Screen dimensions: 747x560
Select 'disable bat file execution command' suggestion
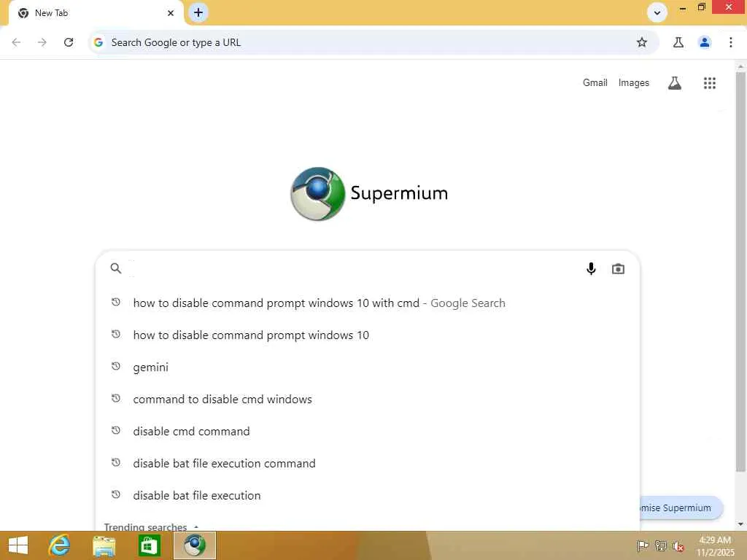pyautogui.click(x=368, y=463)
